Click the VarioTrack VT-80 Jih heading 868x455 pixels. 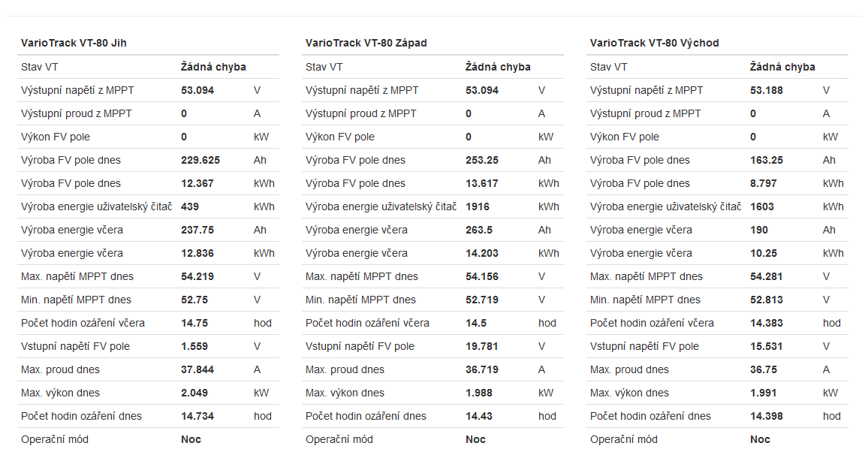(74, 43)
